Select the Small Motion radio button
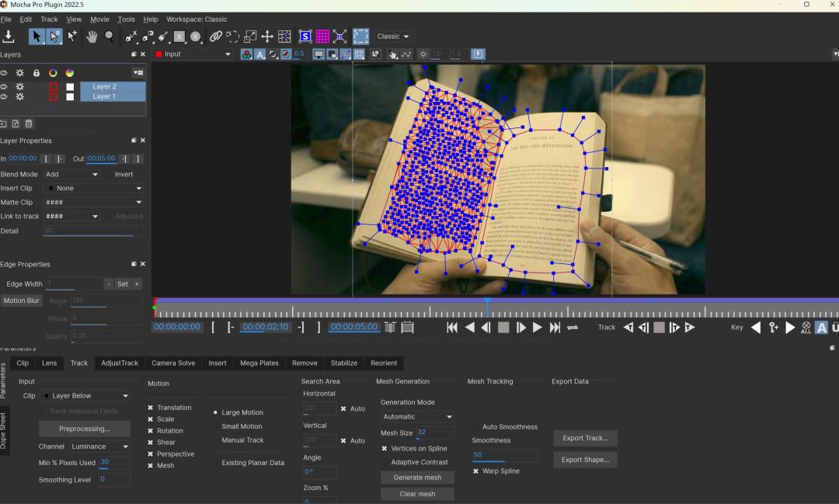 tap(215, 426)
